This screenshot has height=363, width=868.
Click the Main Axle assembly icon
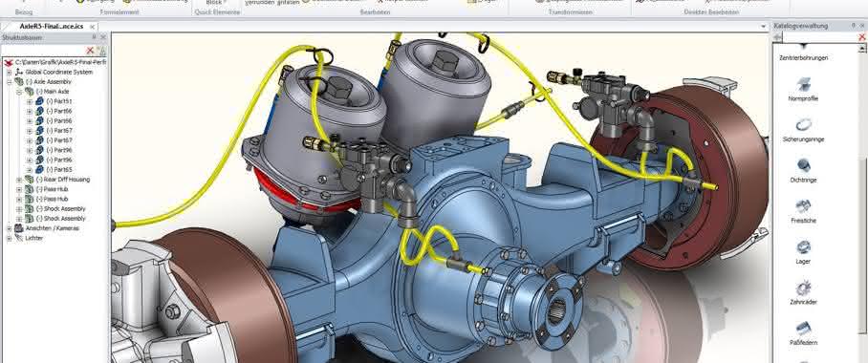click(x=30, y=92)
